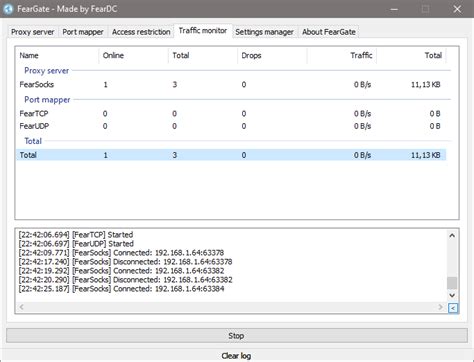Switch to the Port mapper tab
This screenshot has width=474, height=362.
pos(83,32)
